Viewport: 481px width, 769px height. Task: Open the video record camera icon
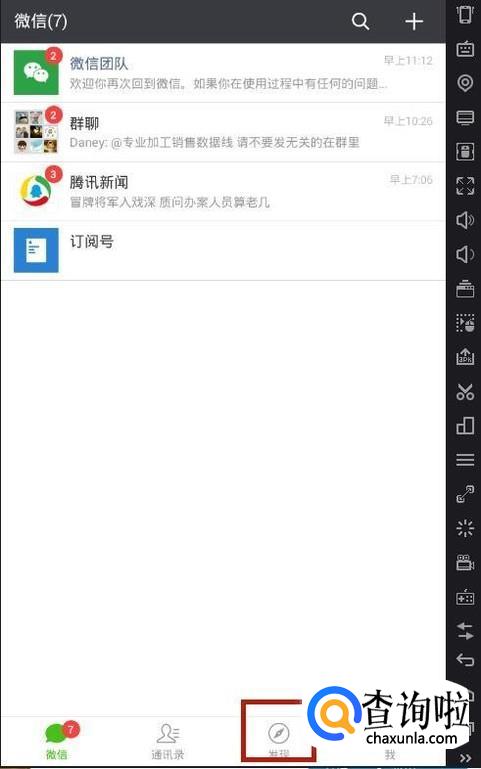[x=465, y=563]
